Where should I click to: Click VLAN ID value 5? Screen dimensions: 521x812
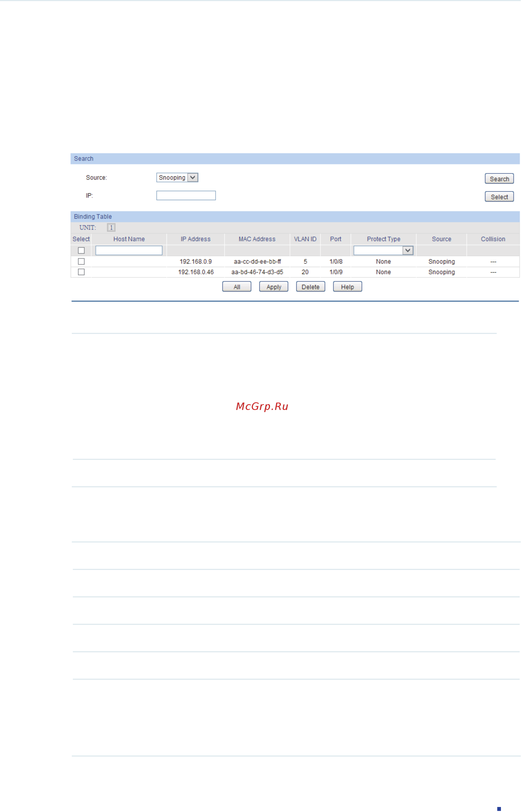tap(305, 262)
